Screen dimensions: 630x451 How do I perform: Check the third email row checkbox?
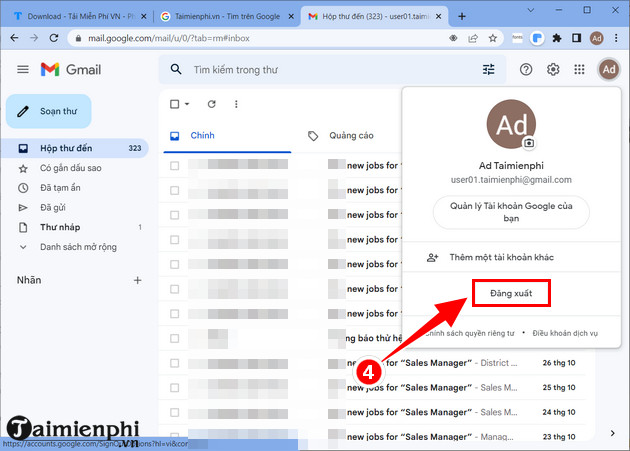[x=174, y=215]
